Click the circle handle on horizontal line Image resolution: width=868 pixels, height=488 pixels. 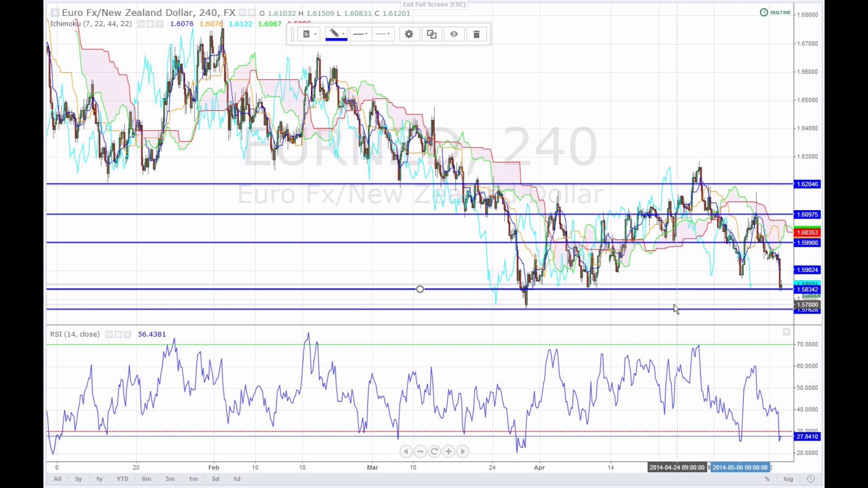420,289
